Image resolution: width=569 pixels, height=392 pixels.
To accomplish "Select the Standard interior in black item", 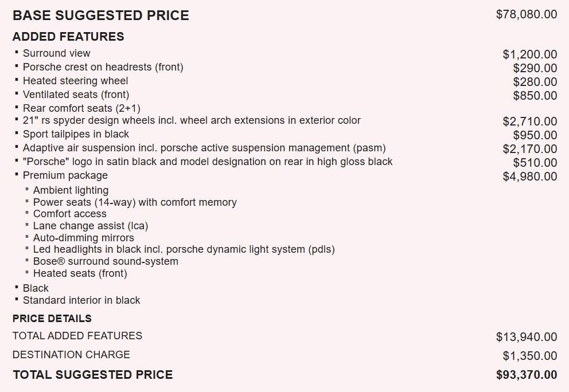I will (x=81, y=300).
